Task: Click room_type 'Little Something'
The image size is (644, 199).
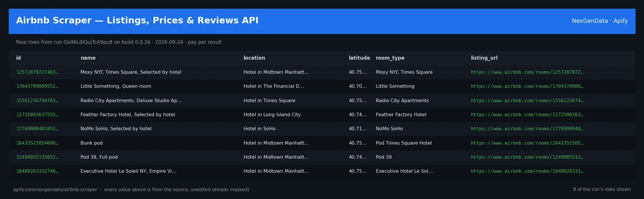Action: click(x=395, y=86)
